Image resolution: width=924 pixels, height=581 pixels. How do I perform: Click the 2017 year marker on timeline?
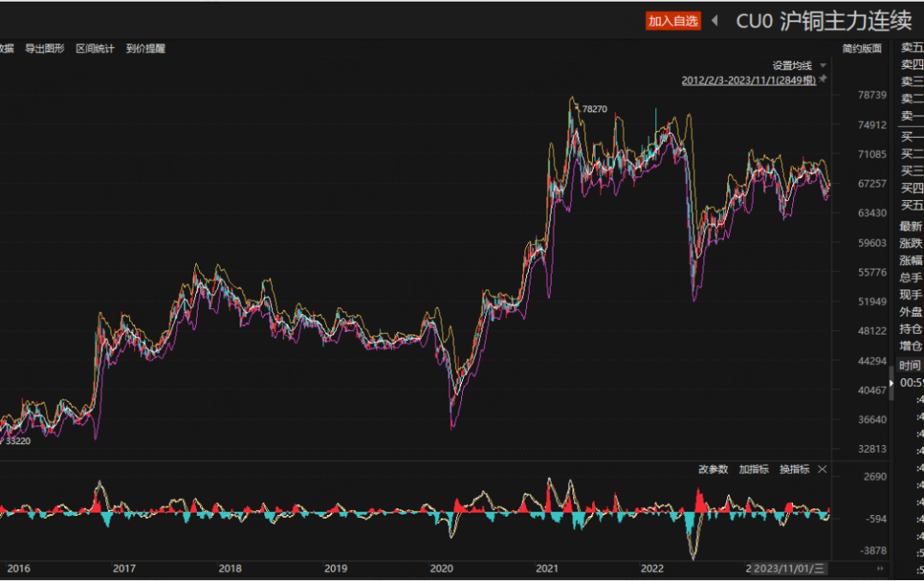pyautogui.click(x=124, y=568)
